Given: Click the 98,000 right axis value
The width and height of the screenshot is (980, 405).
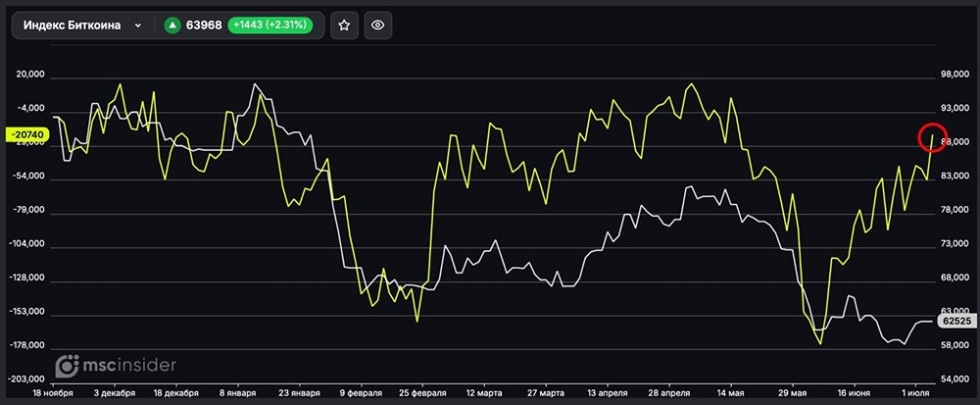Looking at the screenshot, I should 955,75.
